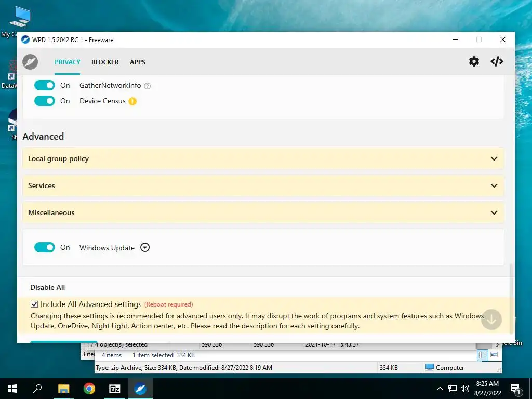Click the Local group policy label
The image size is (532, 399).
[x=58, y=159]
